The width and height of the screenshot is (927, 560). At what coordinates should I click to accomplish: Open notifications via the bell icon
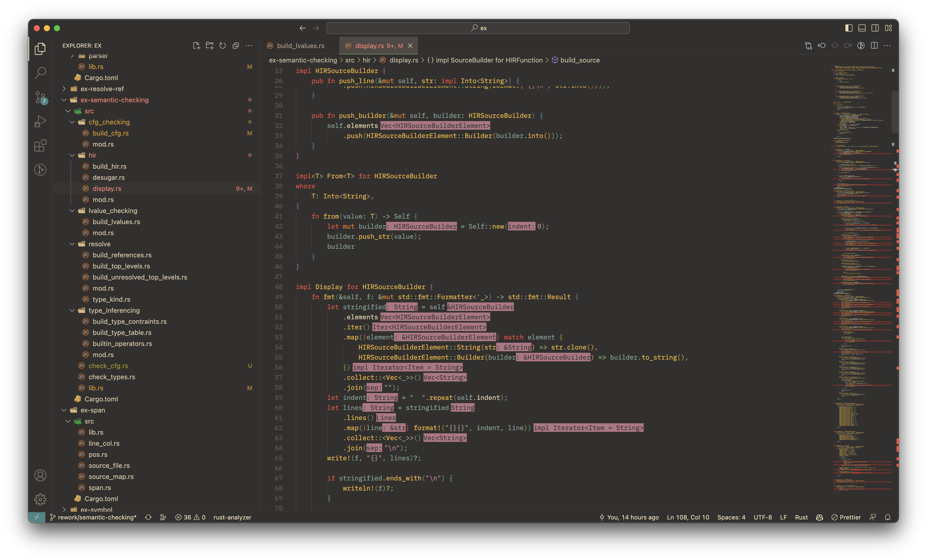click(888, 517)
